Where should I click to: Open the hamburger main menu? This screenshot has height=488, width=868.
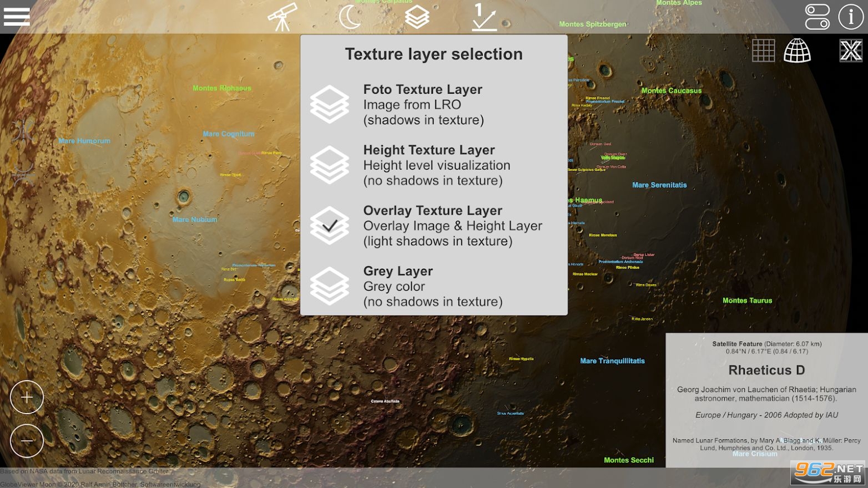[17, 17]
